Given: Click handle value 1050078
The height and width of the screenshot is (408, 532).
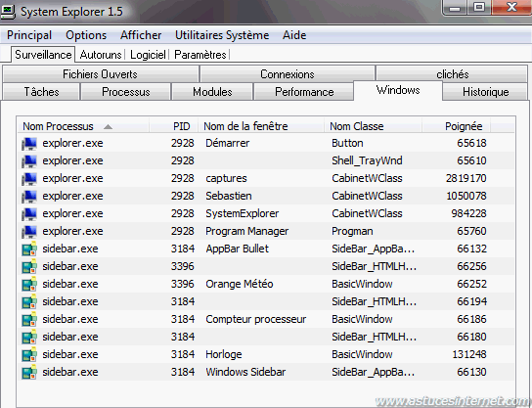Looking at the screenshot, I should point(466,197).
